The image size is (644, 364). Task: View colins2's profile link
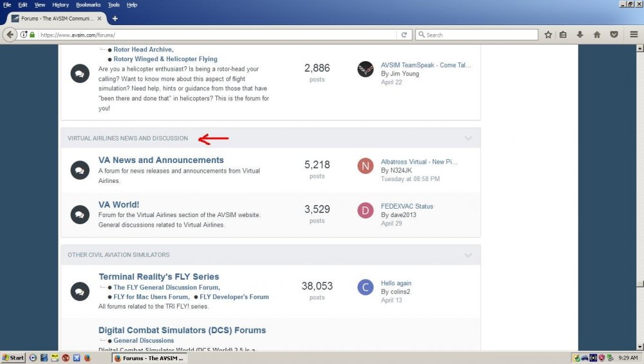tap(400, 292)
